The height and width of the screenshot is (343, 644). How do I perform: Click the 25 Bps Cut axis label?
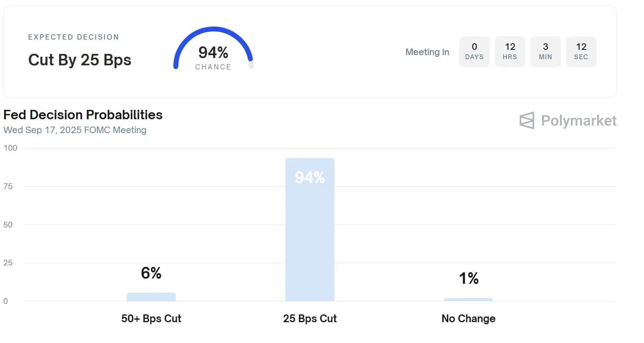310,318
